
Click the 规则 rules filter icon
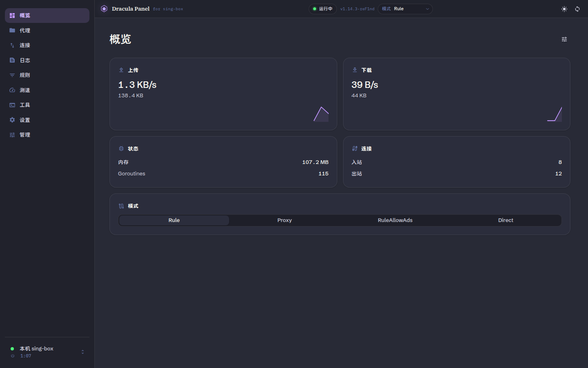[x=12, y=75]
